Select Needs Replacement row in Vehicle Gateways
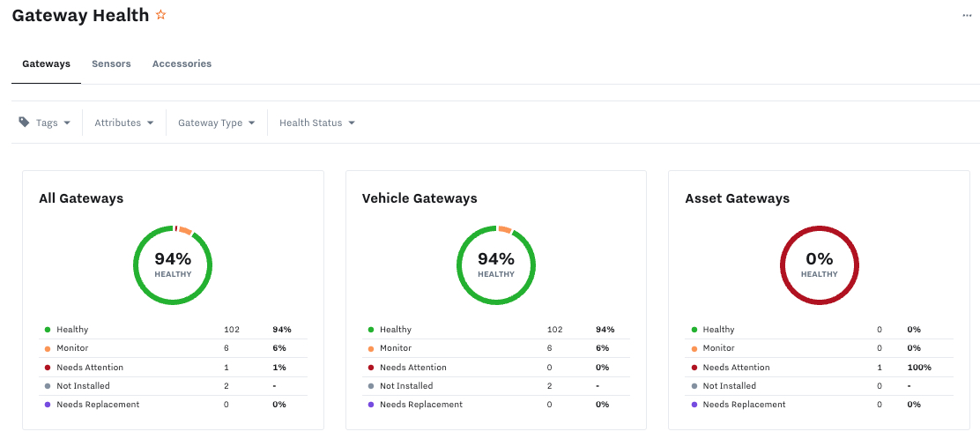Image resolution: width=980 pixels, height=439 pixels. (496, 405)
